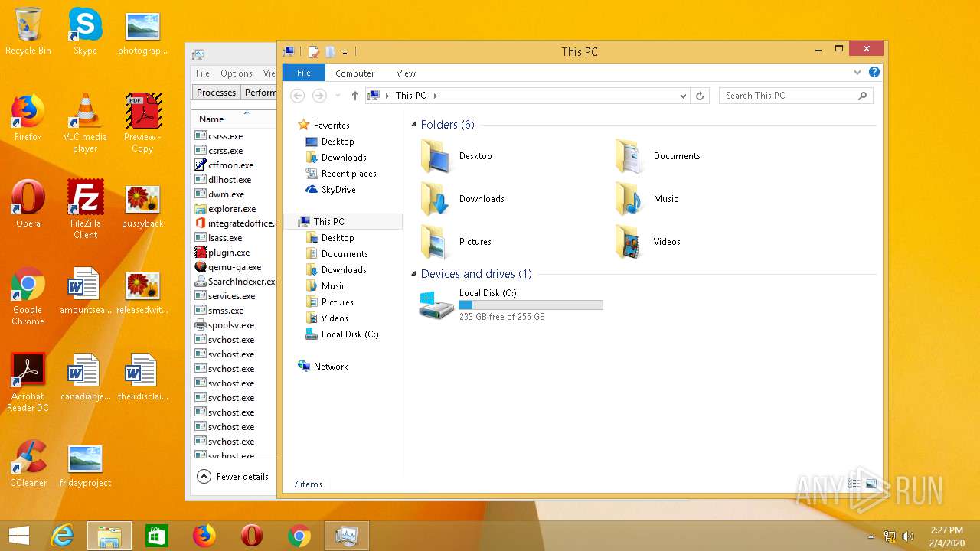
Task: Click the New folder quick access toolbar icon
Action: tap(329, 52)
